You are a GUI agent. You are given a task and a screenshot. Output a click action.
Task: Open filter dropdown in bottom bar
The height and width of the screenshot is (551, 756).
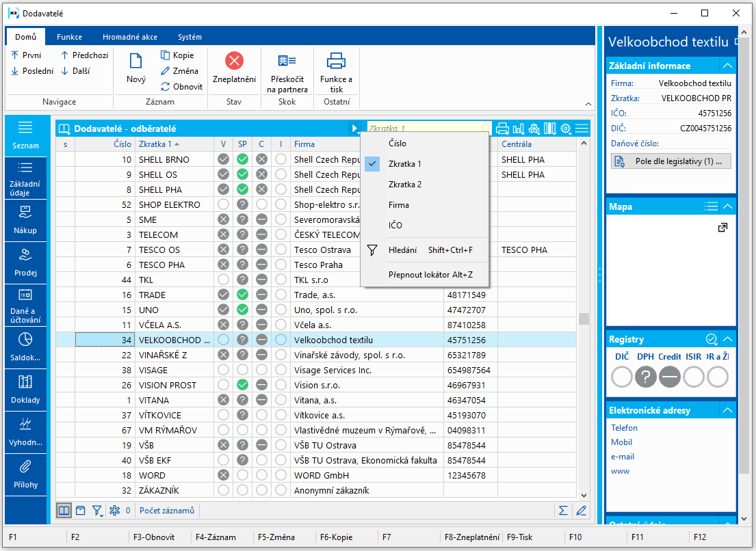point(98,510)
